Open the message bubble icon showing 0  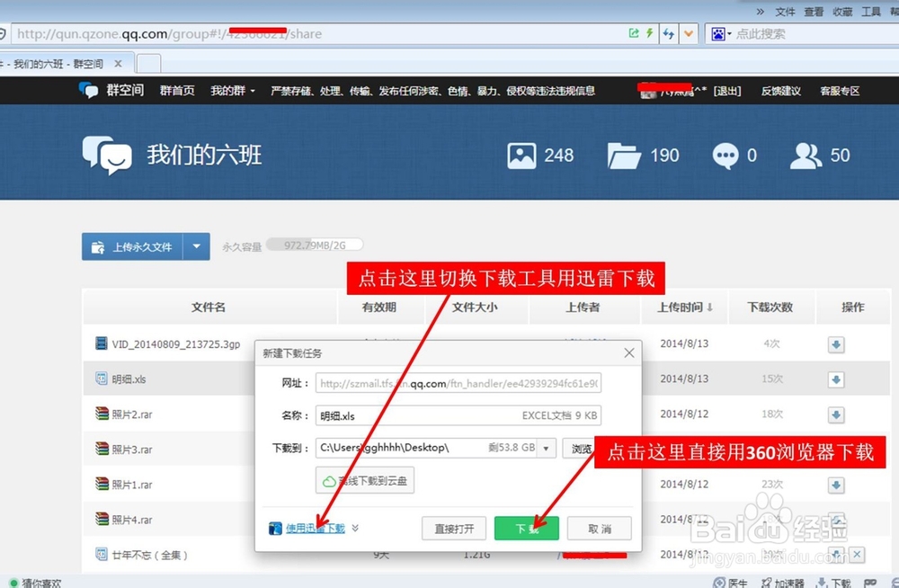tap(725, 156)
